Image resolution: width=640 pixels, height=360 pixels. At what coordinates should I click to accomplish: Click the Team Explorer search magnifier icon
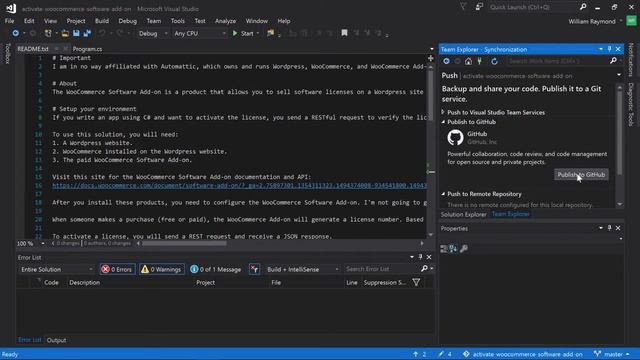(613, 61)
